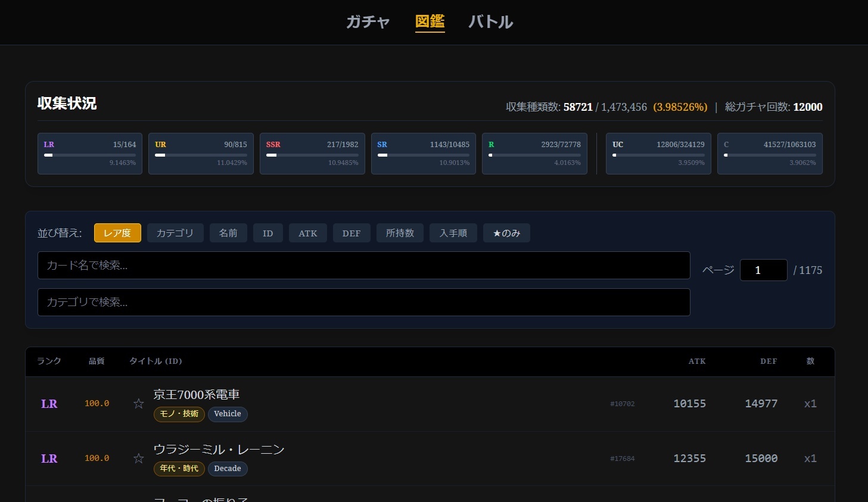Toggle favorite star for 京王7000系電車

(138, 404)
